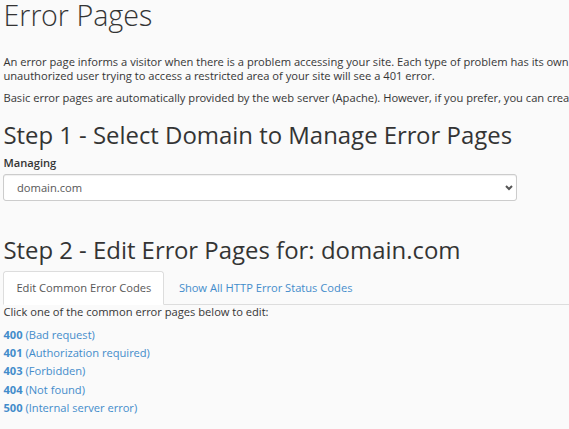Switch to Show All HTTP Error Status Codes

click(x=265, y=288)
